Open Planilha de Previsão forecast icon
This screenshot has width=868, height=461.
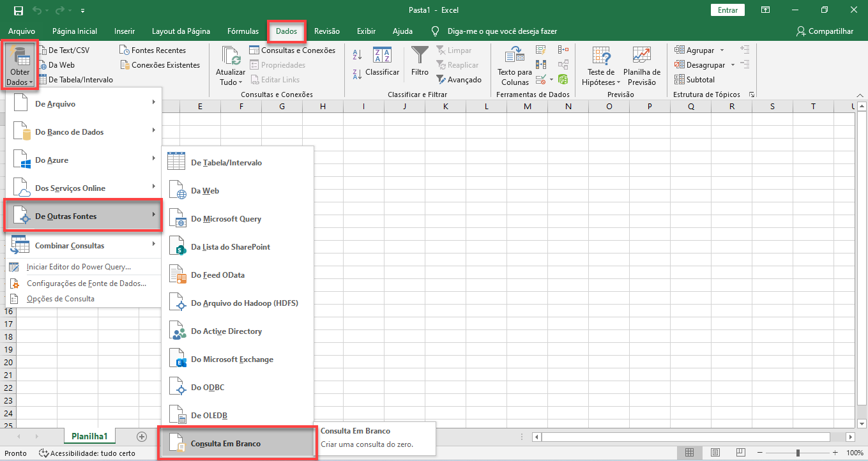641,56
